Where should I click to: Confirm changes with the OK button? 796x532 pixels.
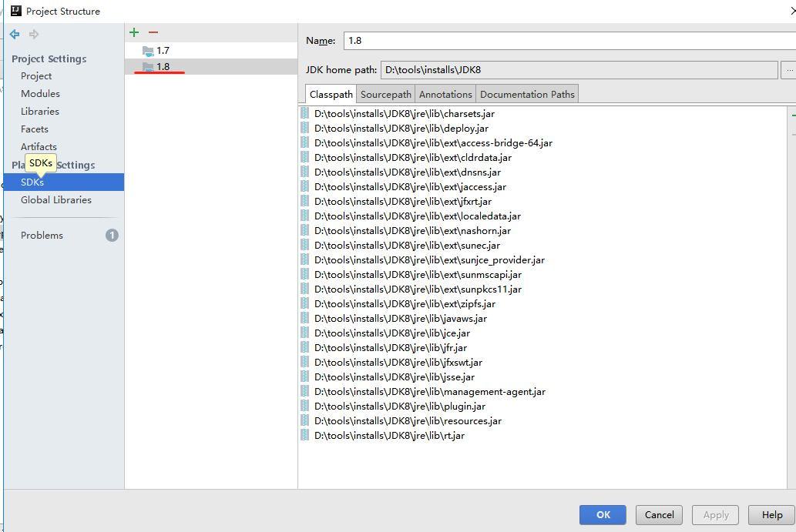(603, 514)
